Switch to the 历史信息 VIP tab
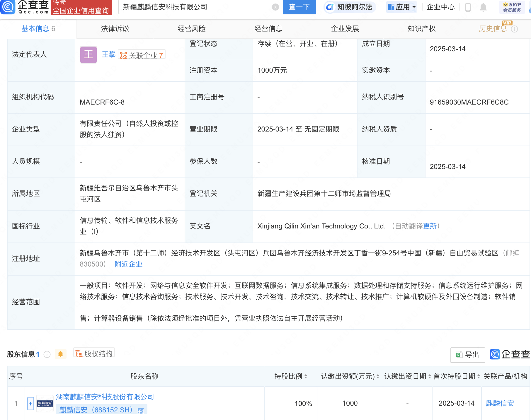This screenshot has width=531, height=420. point(493,29)
